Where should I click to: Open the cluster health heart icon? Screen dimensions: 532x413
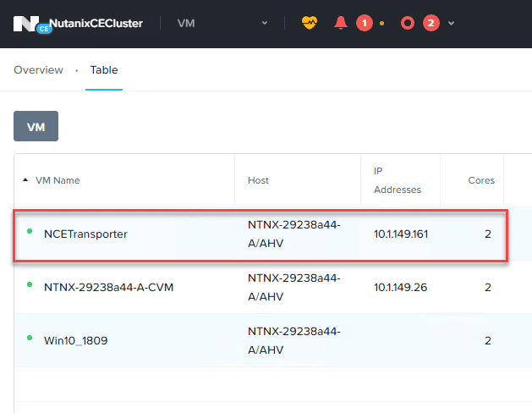pyautogui.click(x=309, y=23)
